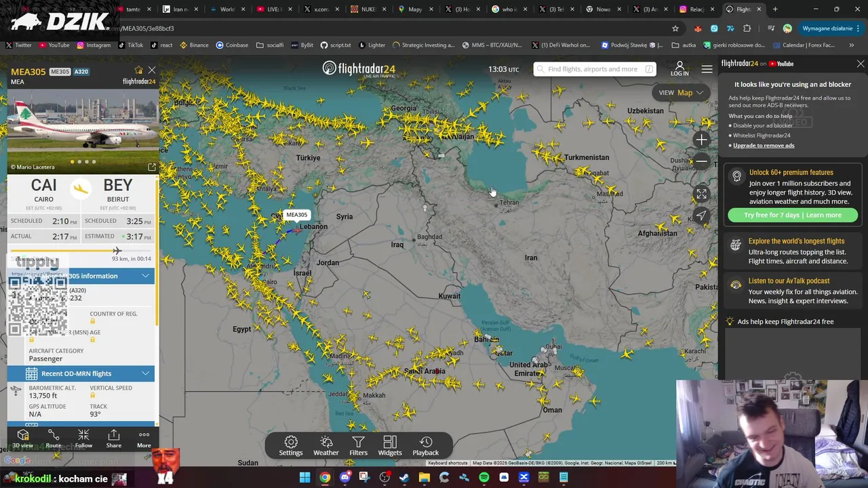Image resolution: width=868 pixels, height=488 pixels.
Task: Click the Log In user icon
Action: (x=679, y=68)
